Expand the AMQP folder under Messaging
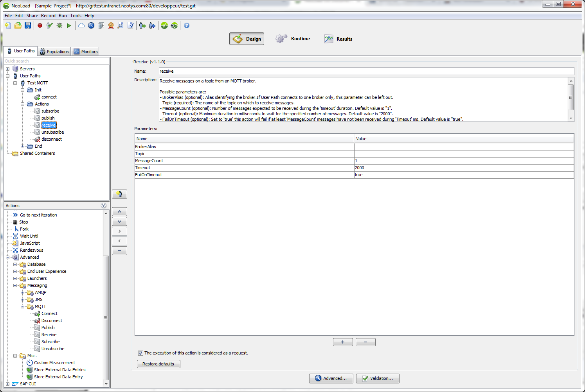 click(23, 292)
